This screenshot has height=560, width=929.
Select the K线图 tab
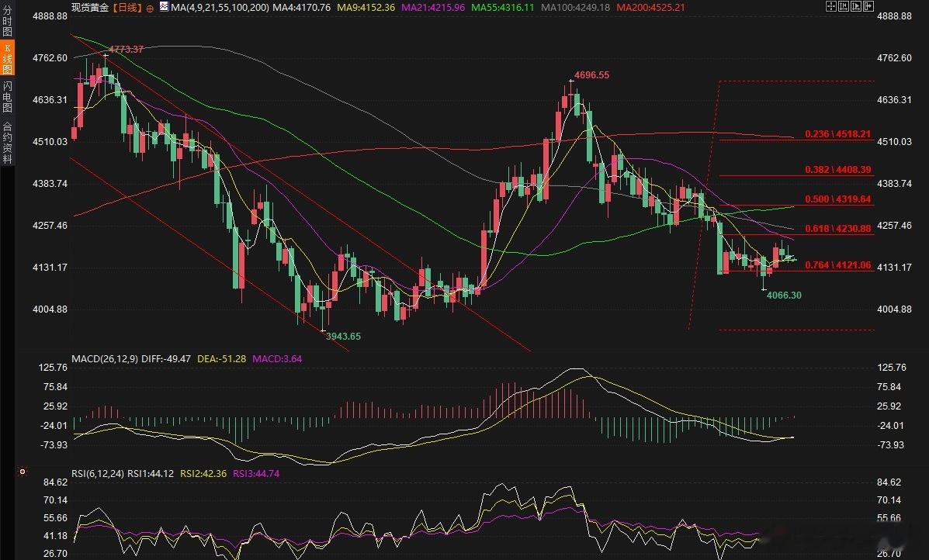coord(7,59)
